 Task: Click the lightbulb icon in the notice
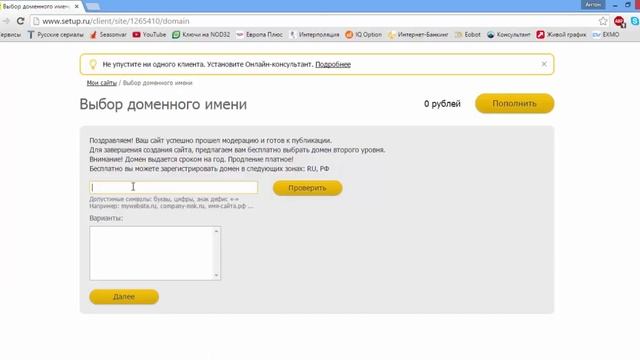(x=93, y=64)
